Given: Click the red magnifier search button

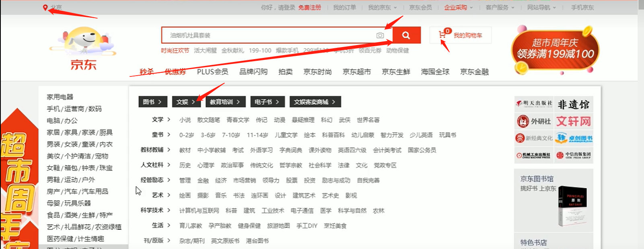Looking at the screenshot, I should [406, 35].
